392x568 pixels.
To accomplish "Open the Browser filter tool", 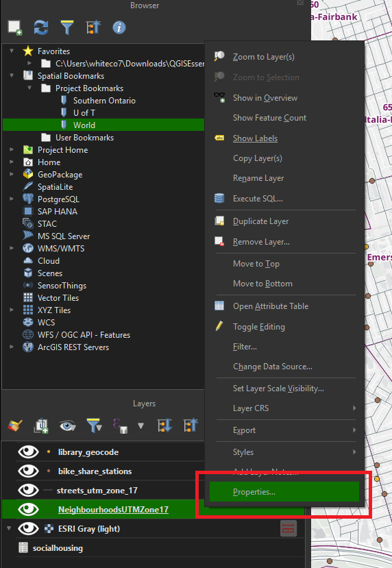I will pyautogui.click(x=67, y=27).
